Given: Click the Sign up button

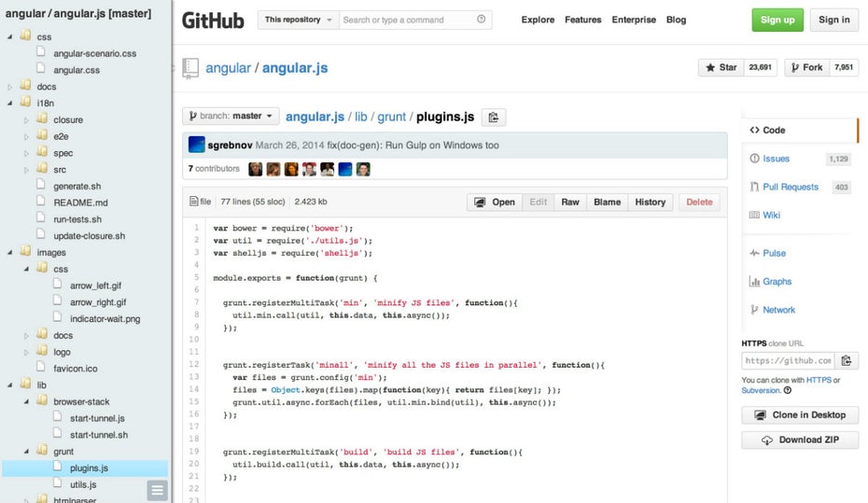Looking at the screenshot, I should [777, 20].
